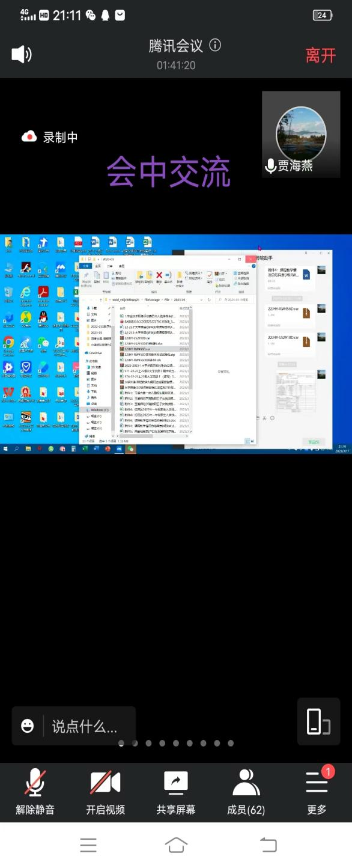Toggle the speaker audio output icon

(x=22, y=55)
